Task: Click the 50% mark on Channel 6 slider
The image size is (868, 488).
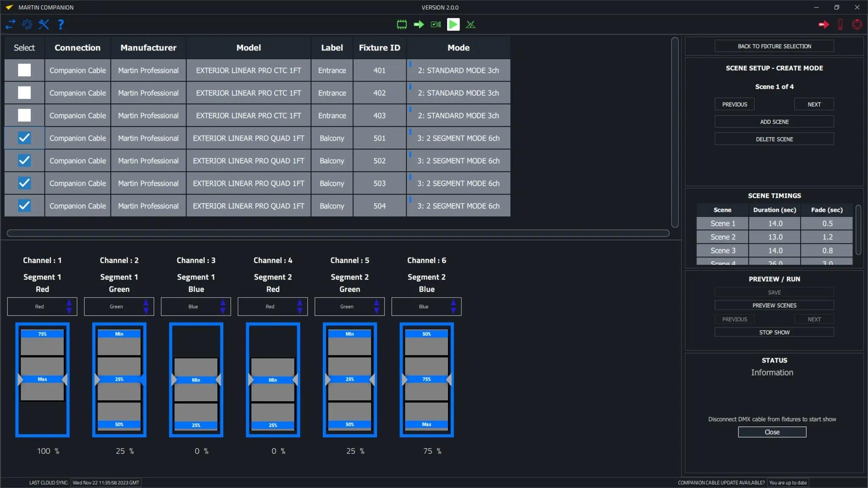Action: [426, 334]
